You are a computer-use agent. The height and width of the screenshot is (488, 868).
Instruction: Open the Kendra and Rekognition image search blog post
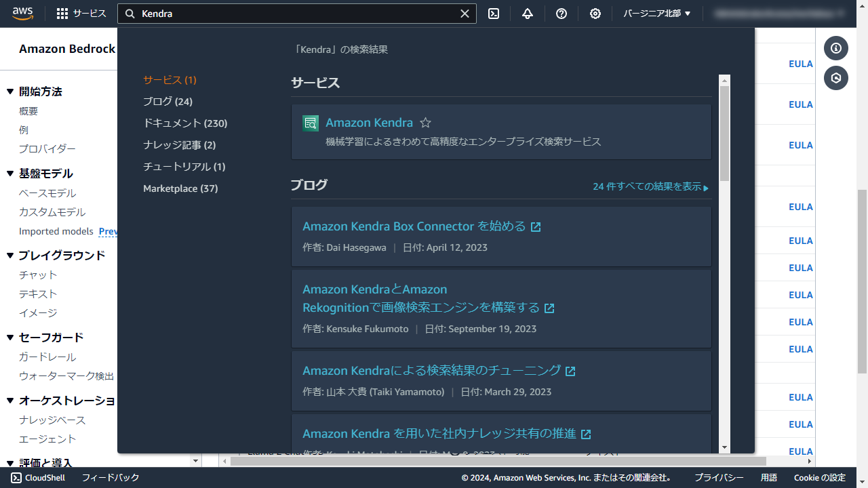tap(421, 298)
